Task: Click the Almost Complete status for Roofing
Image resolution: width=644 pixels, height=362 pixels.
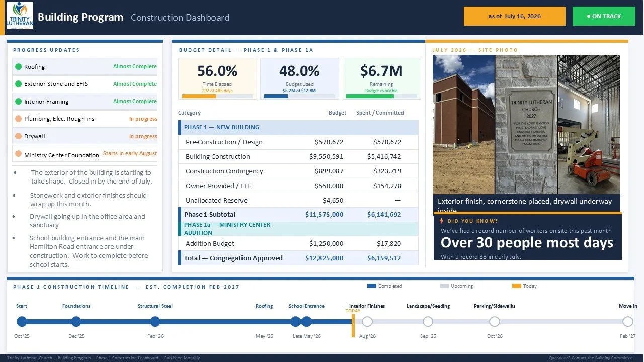Action: (x=135, y=66)
